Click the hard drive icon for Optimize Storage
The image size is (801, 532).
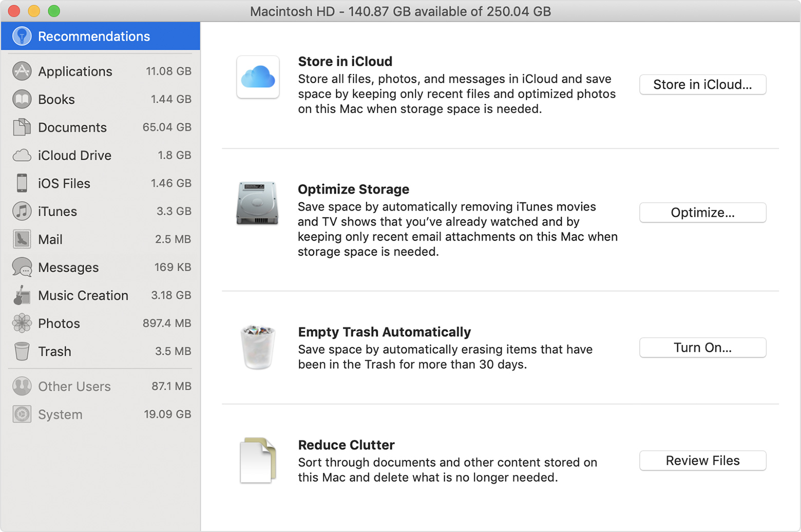(257, 203)
